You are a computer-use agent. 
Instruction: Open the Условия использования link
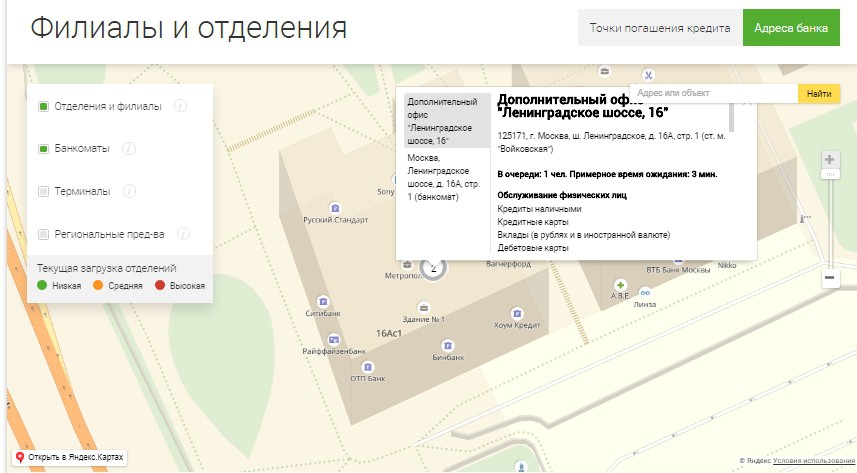pyautogui.click(x=813, y=461)
